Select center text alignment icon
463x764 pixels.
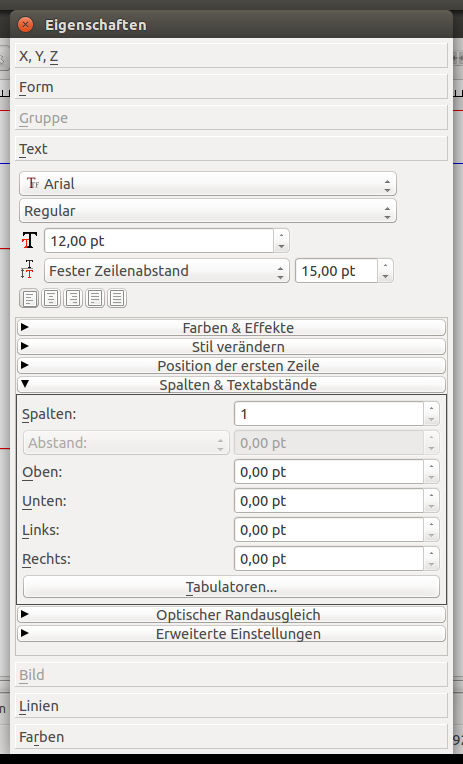point(51,298)
